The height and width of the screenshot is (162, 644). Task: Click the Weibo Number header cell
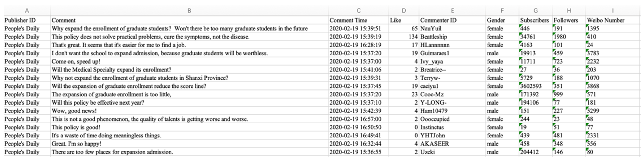click(x=605, y=20)
